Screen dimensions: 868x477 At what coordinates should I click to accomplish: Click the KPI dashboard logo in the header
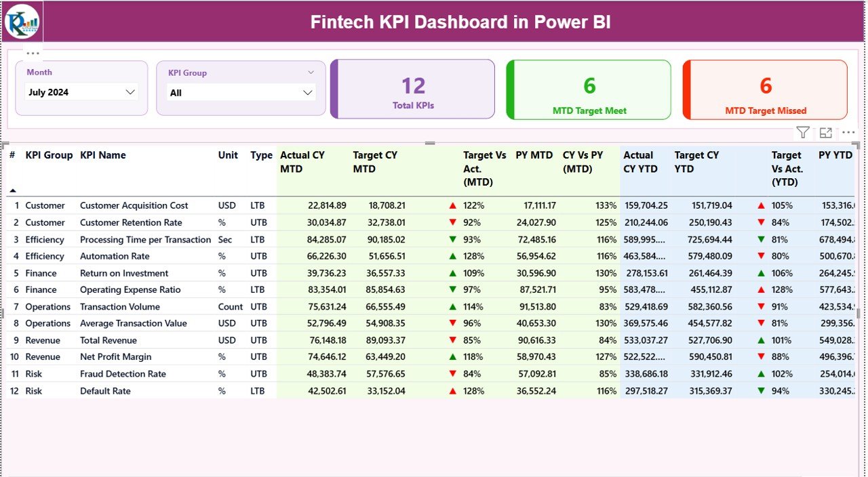click(x=22, y=21)
